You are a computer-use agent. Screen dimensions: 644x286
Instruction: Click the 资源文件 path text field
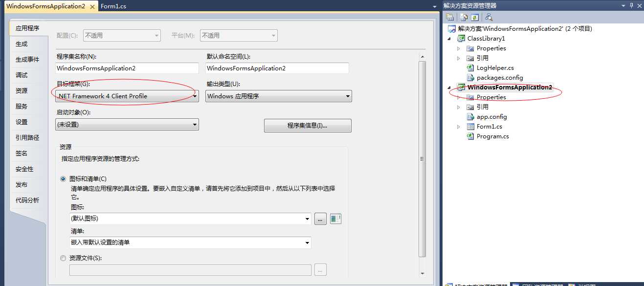click(190, 270)
